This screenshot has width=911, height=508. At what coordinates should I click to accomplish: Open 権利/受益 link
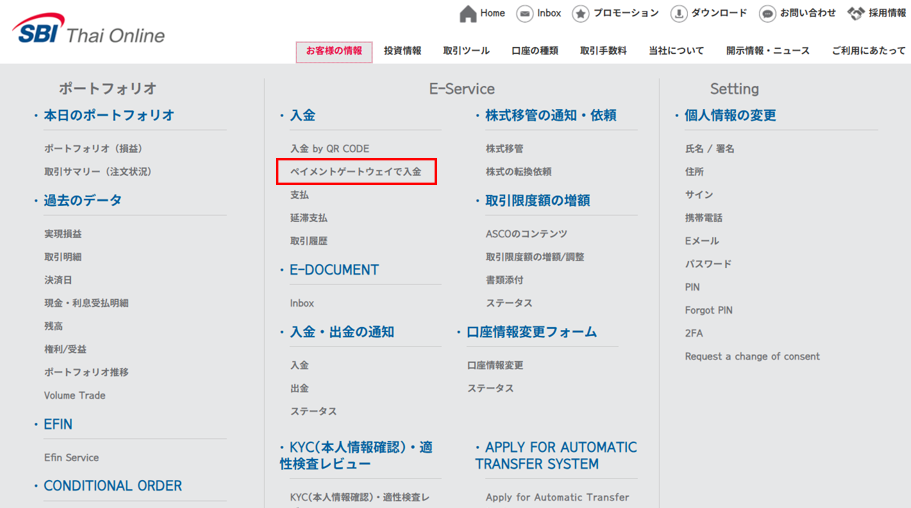65,349
